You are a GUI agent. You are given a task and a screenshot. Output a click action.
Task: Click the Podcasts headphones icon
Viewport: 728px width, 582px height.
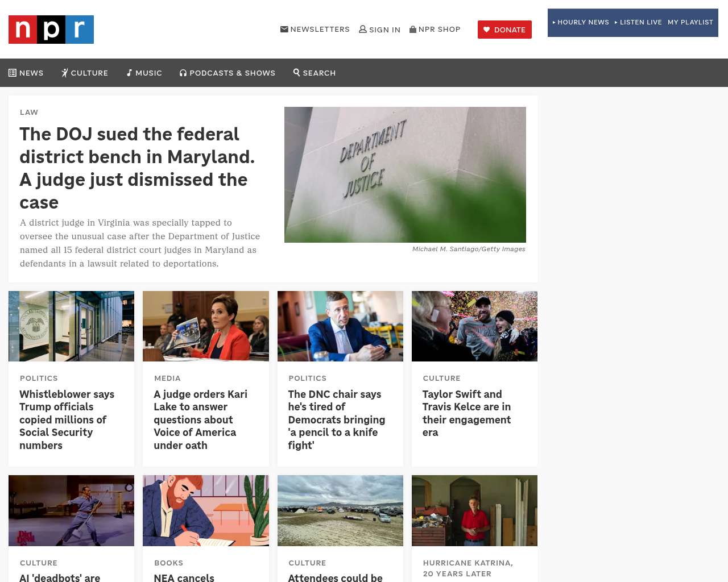[x=183, y=73]
